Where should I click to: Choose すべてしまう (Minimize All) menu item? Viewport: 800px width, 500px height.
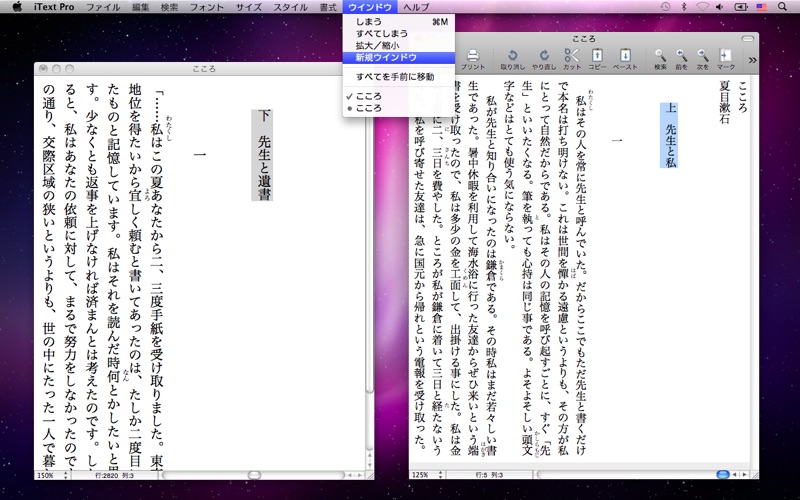tap(399, 33)
